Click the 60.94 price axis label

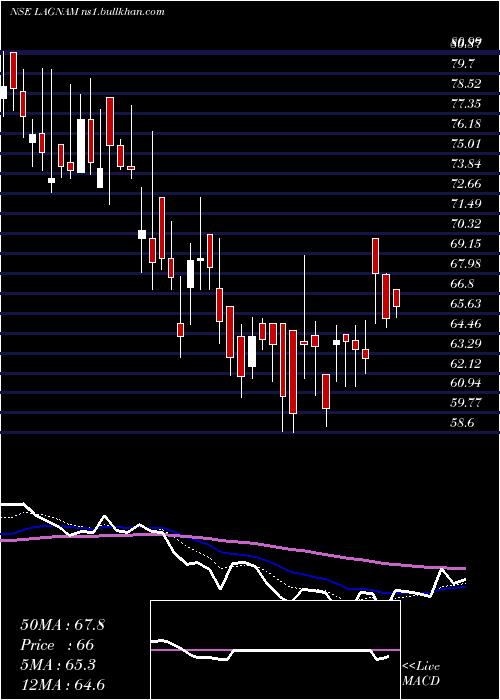click(x=466, y=383)
